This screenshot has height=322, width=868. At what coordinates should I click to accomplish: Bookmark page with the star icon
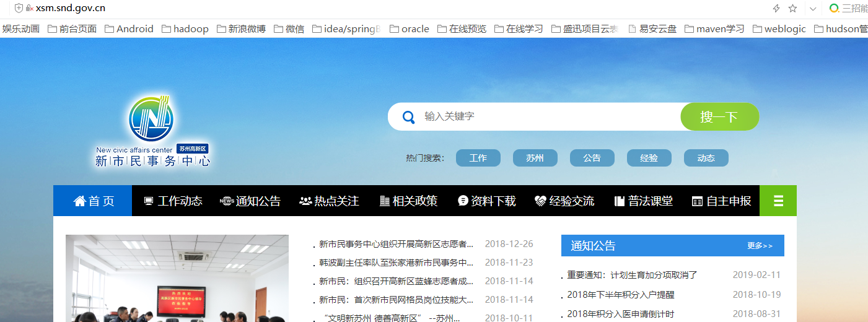click(x=792, y=8)
